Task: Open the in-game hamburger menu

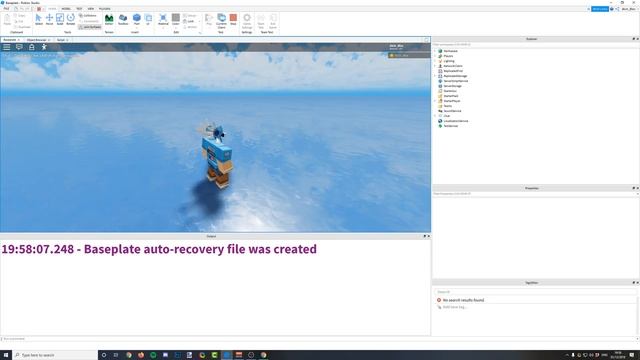Action: pos(7,47)
